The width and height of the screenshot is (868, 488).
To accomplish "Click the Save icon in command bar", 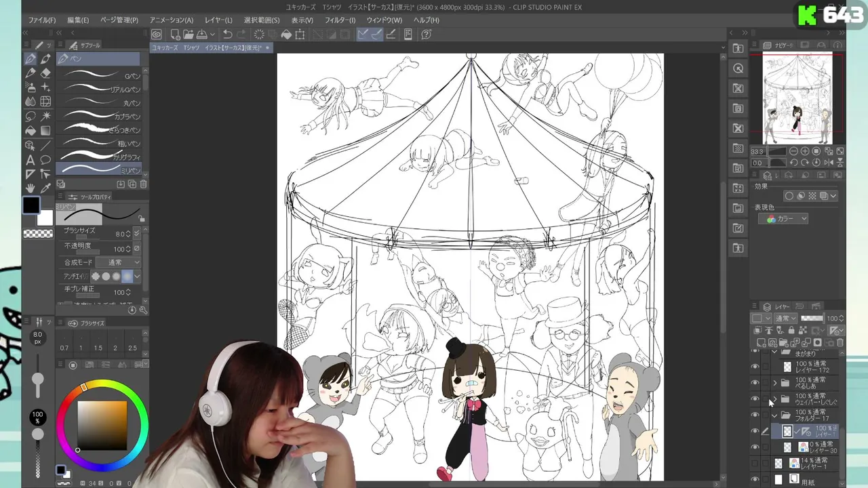I will tap(201, 34).
